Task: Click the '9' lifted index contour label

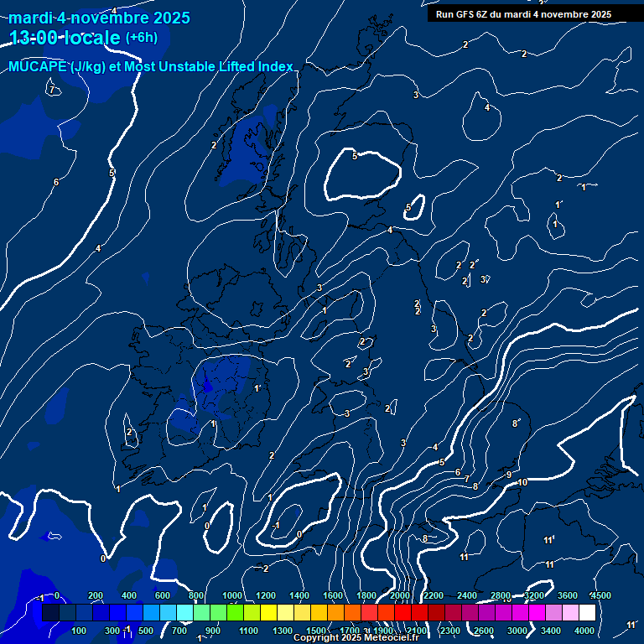Action: pyautogui.click(x=509, y=475)
